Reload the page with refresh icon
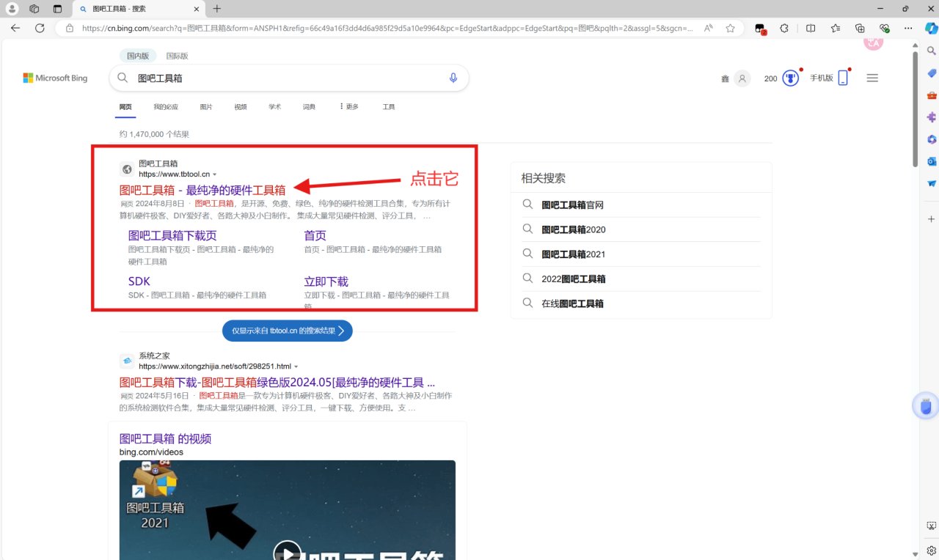Screen dimensions: 939x560 [40, 28]
